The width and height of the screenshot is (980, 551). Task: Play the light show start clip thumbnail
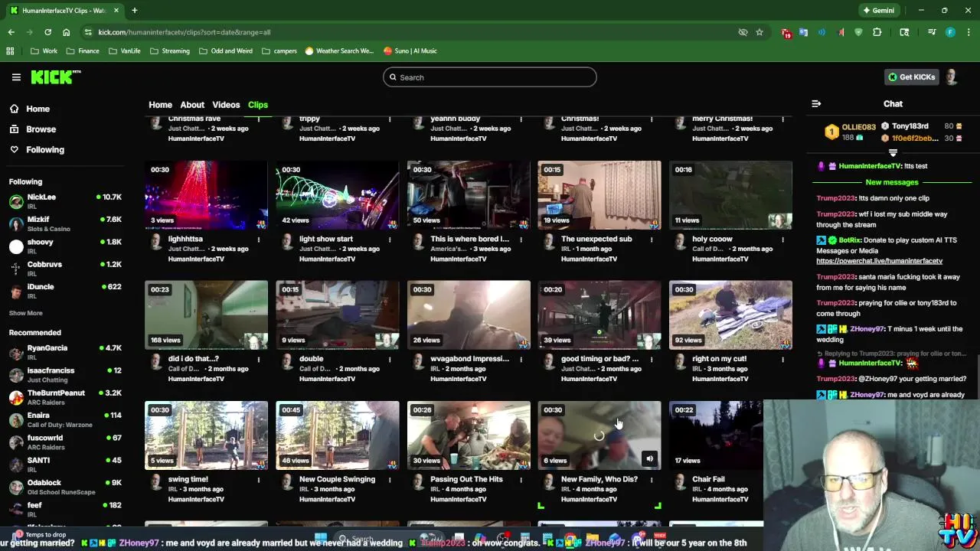(337, 195)
